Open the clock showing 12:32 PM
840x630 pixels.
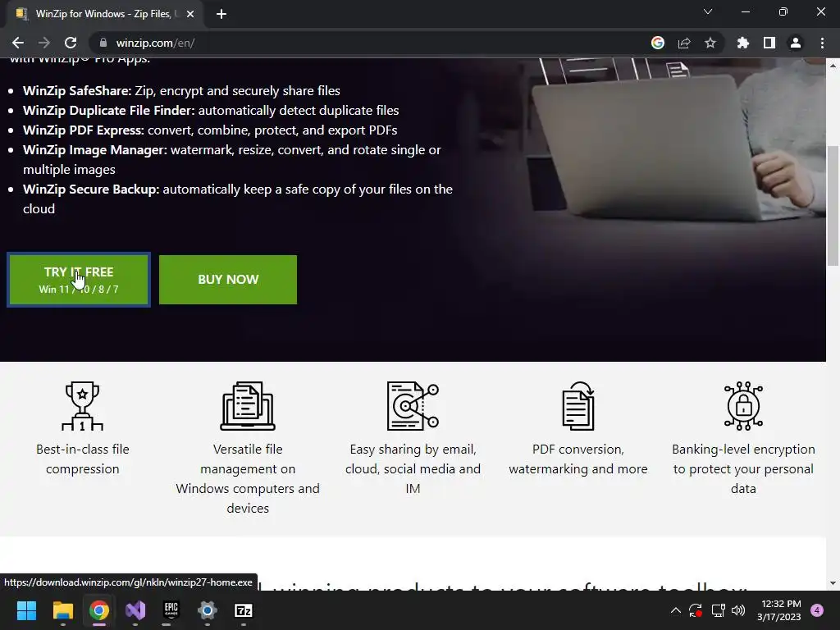(x=779, y=610)
